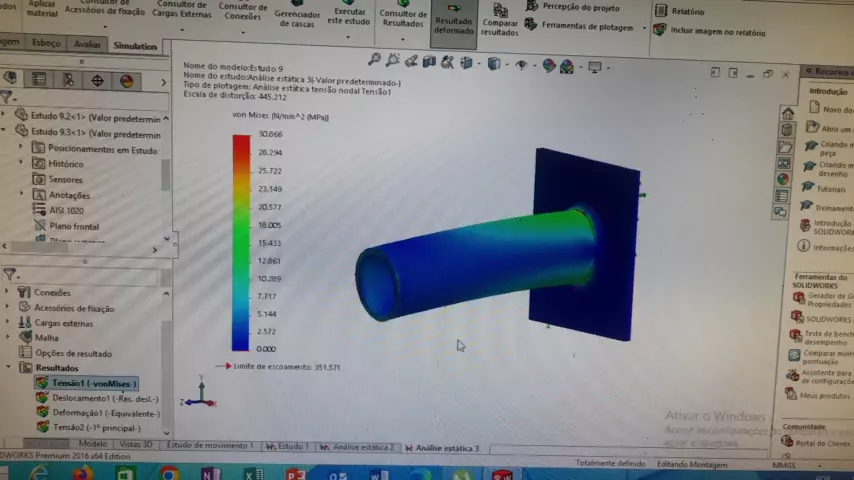Viewport: 854px width, 480px height.
Task: Click the Edit Appearance color sphere icon
Action: coord(548,66)
